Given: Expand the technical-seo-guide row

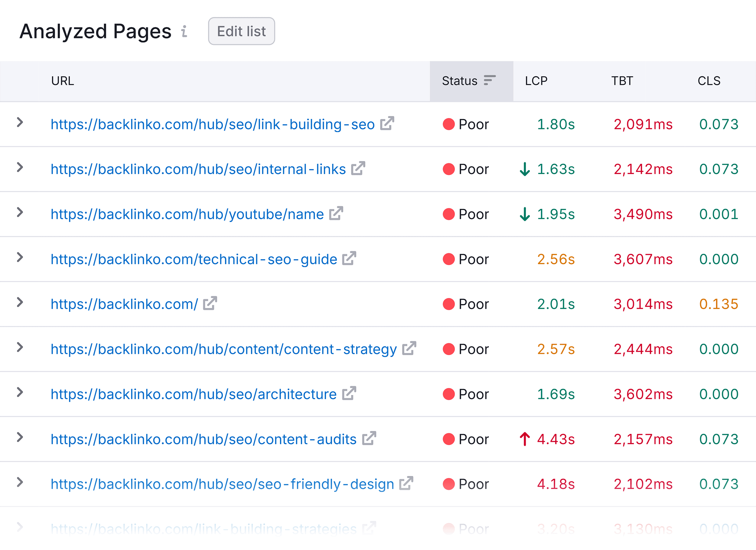Looking at the screenshot, I should point(20,257).
